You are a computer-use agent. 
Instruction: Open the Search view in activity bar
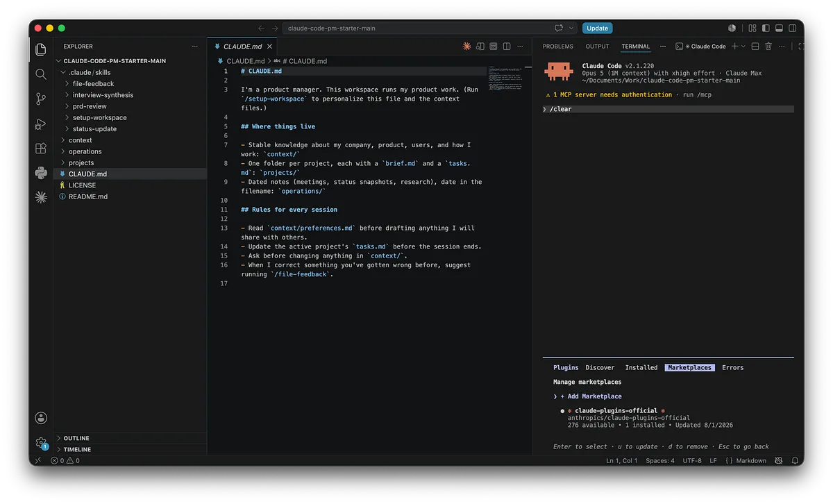41,74
